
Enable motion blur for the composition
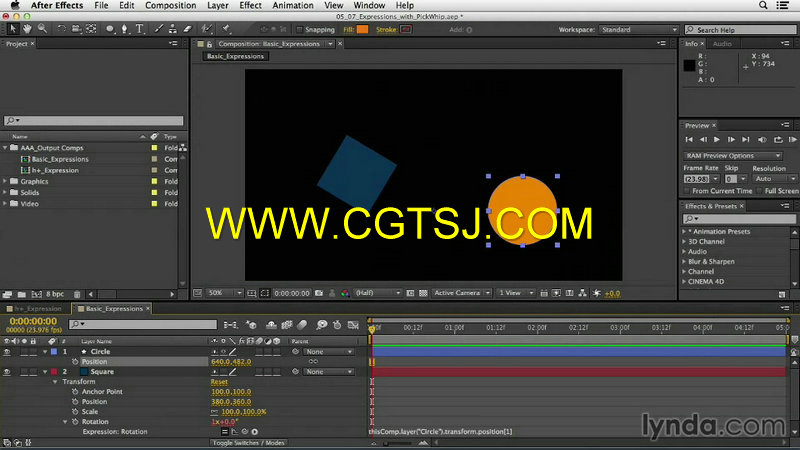[x=303, y=324]
